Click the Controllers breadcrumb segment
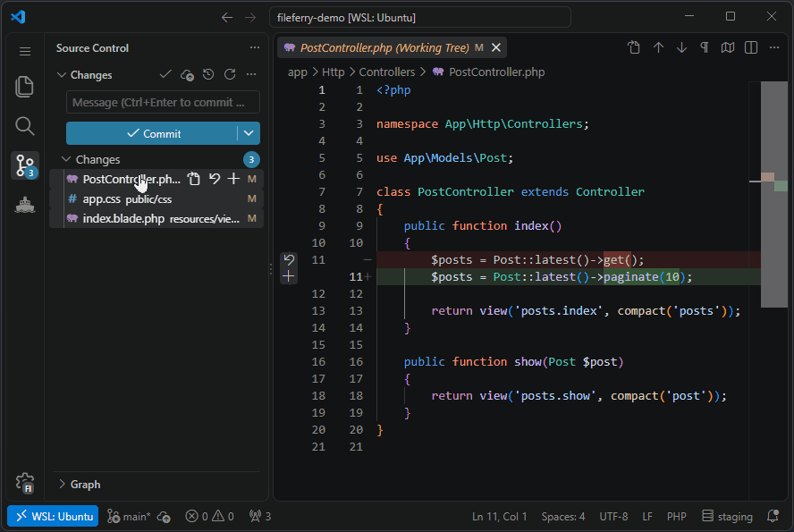 387,72
